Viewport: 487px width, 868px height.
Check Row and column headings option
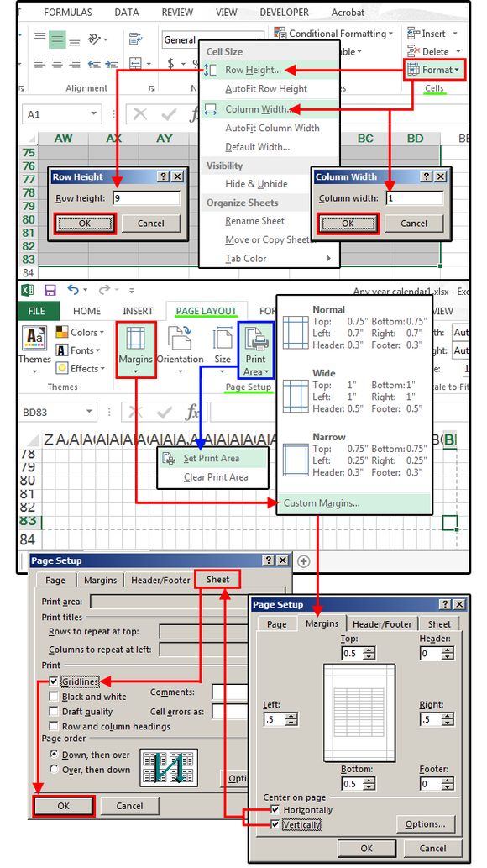click(x=54, y=726)
